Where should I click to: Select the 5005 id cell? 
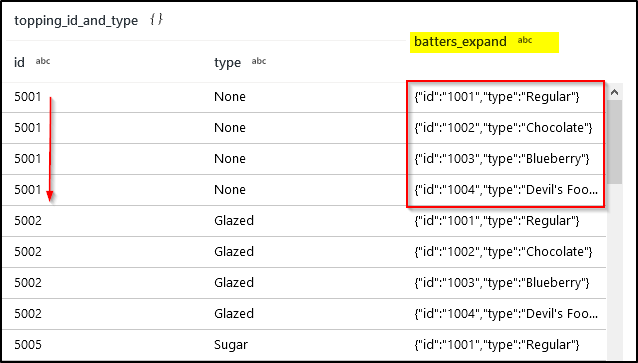point(28,345)
